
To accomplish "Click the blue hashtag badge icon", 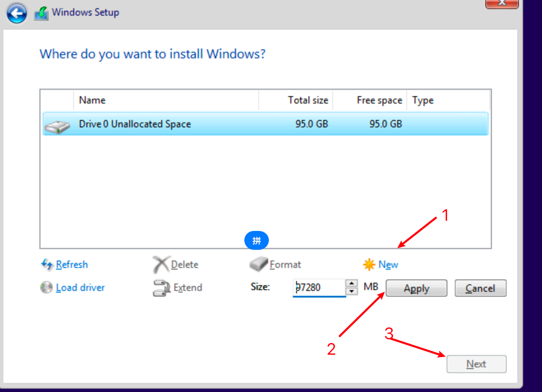I will coord(257,240).
